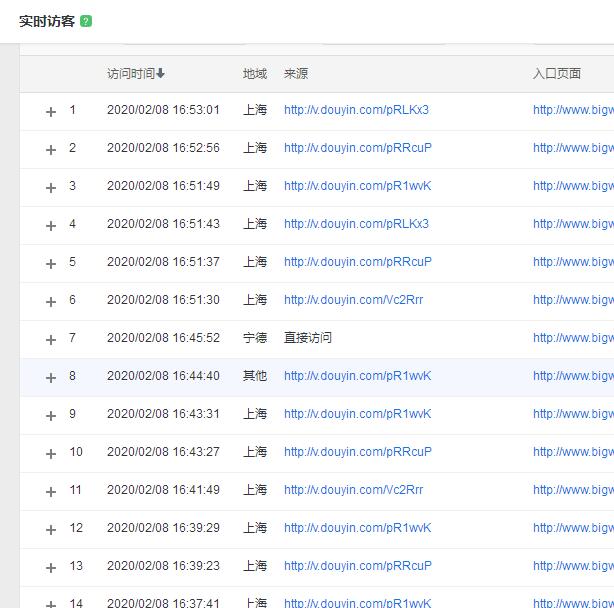Open source link Vc2Rrr in row 6
Viewport: 614px width, 608px height.
354,300
